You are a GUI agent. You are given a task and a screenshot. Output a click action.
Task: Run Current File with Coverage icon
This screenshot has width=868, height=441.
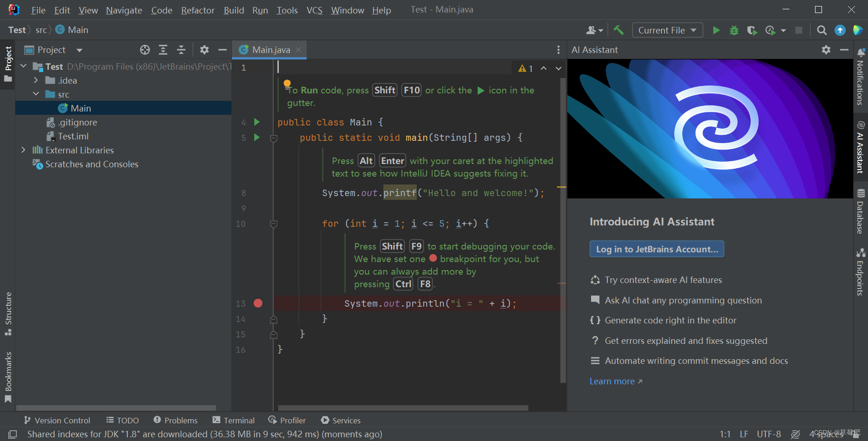click(x=752, y=30)
